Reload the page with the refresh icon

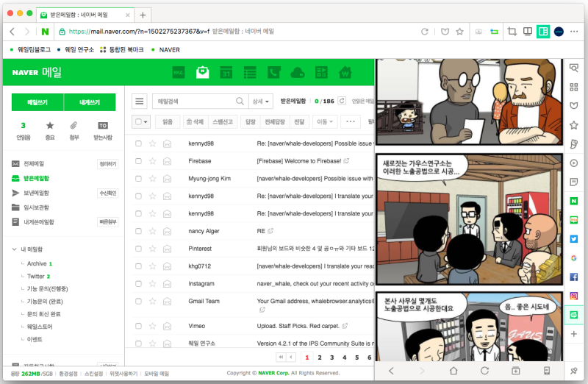[425, 32]
